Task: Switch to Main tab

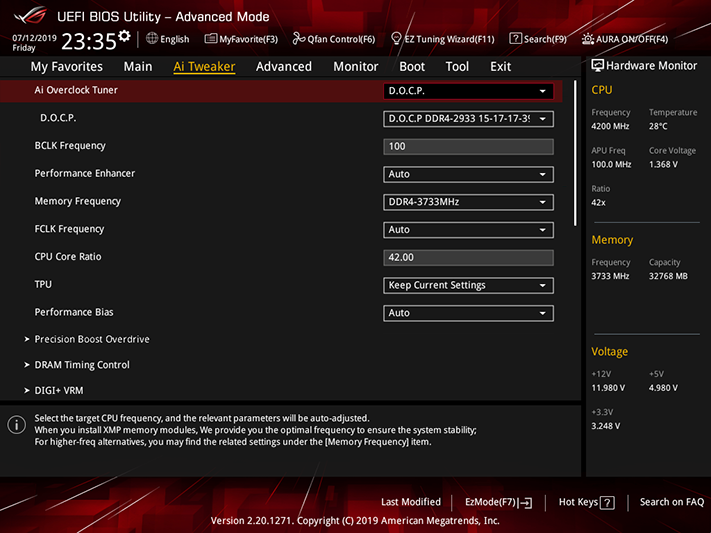Action: pos(138,67)
